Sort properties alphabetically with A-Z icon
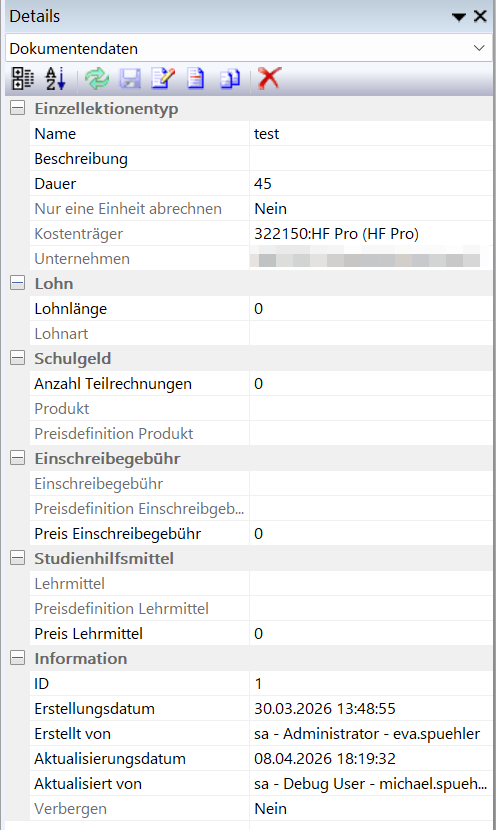 click(x=56, y=79)
